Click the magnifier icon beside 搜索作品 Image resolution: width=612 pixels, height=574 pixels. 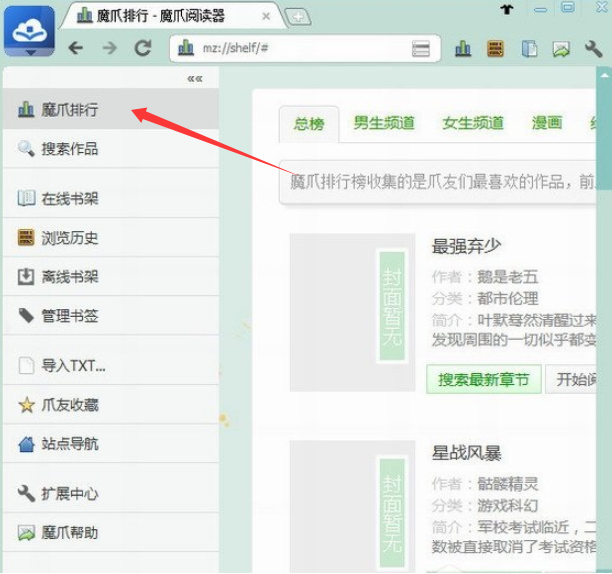26,148
